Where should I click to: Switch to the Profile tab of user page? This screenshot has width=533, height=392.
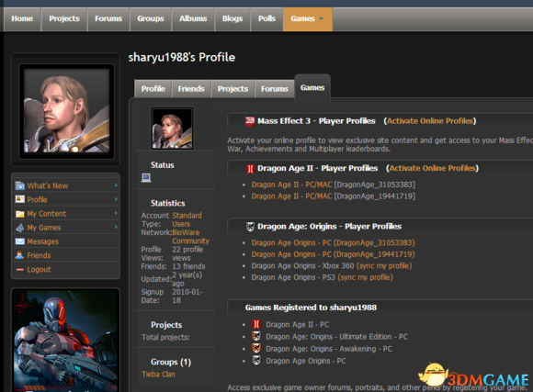coord(153,89)
